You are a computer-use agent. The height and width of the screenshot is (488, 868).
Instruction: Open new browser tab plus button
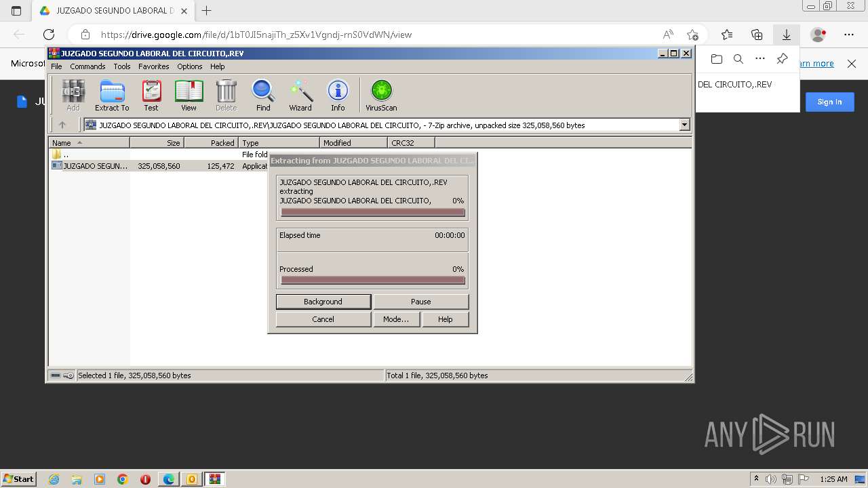coord(207,10)
